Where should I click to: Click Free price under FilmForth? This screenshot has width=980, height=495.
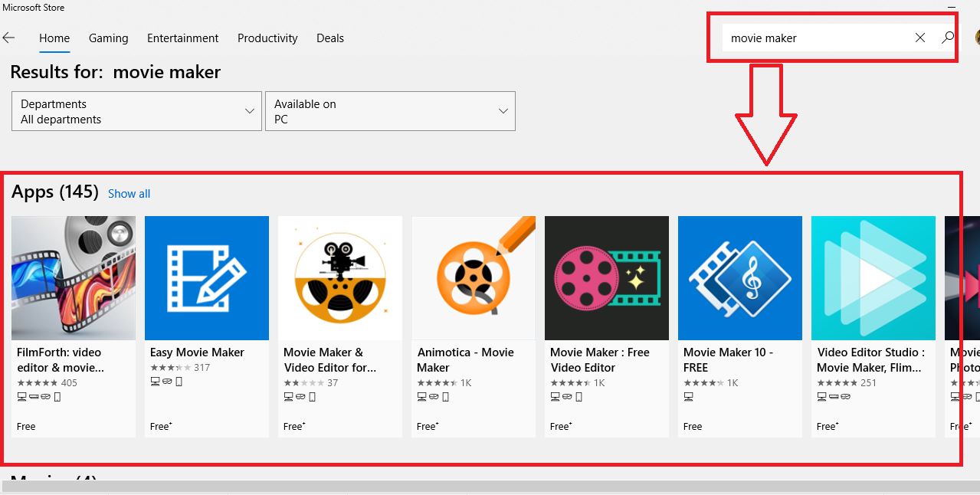[x=26, y=427]
